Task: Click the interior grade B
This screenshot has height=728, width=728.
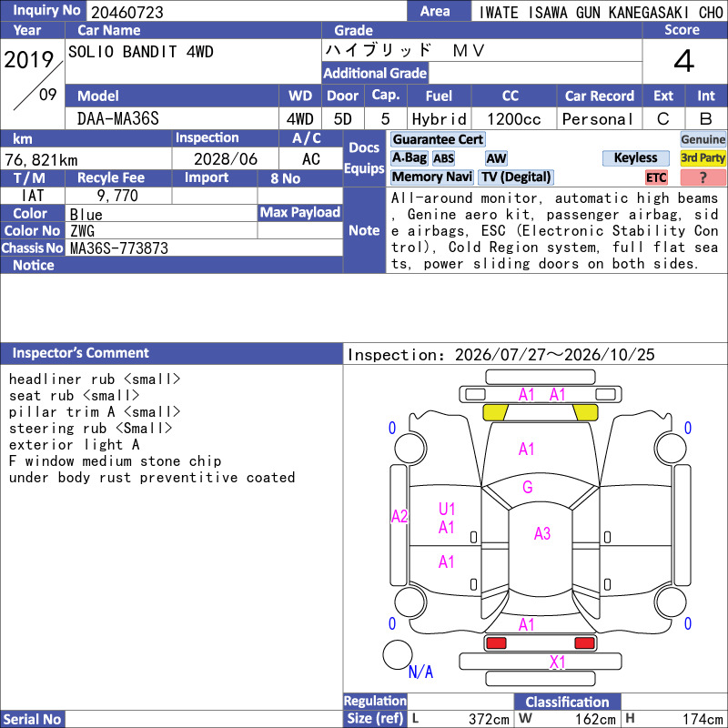Action: tap(706, 119)
